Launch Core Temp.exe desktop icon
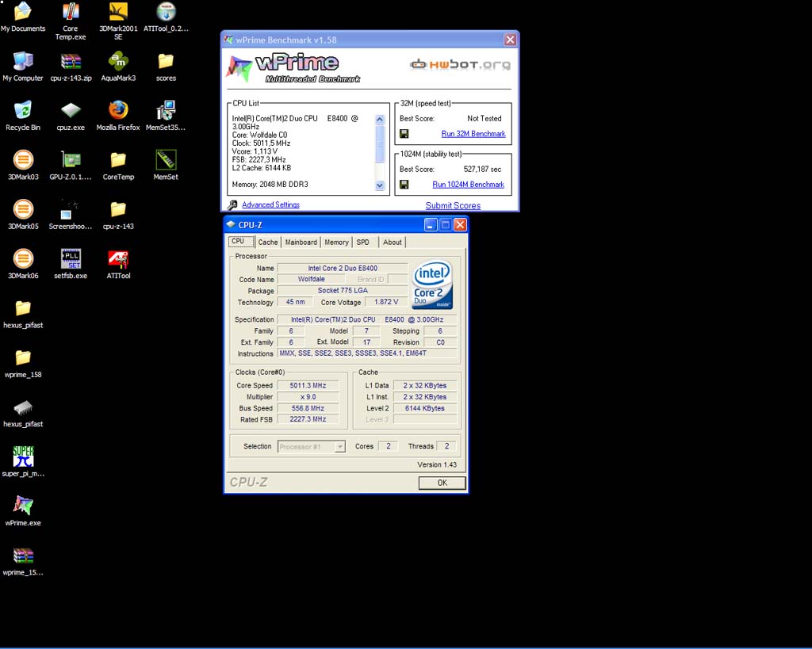This screenshot has width=812, height=649. pyautogui.click(x=71, y=21)
